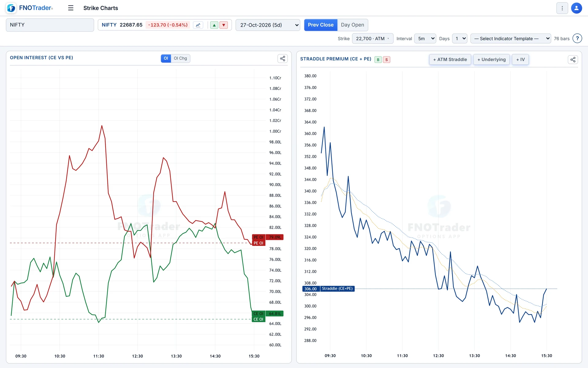Share the Straddle Premium chart
This screenshot has width=588, height=368.
[573, 59]
